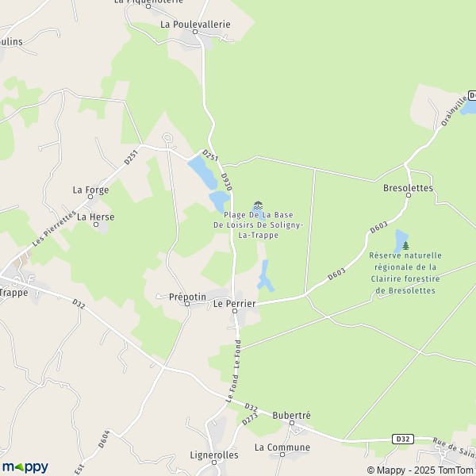Click the Mappy logo
The image size is (476, 476).
pos(25,466)
